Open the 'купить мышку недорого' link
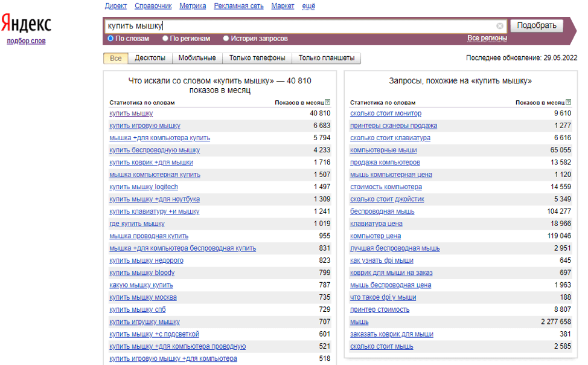This screenshot has height=365, width=588. [146, 260]
